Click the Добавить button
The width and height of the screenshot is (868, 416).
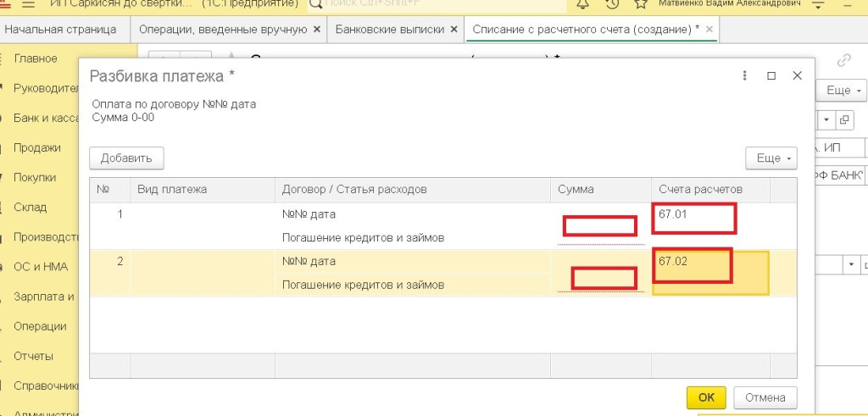tap(126, 158)
